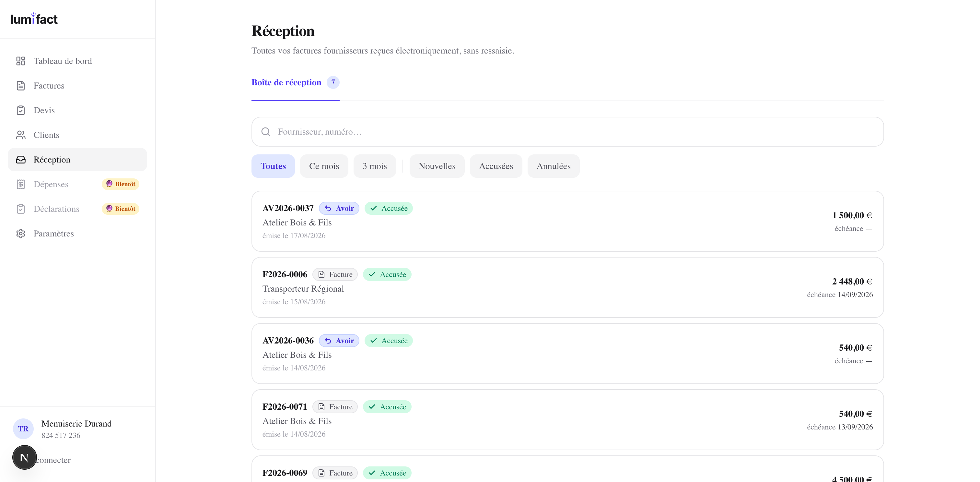Screen dimensions: 980x482
Task: Show only Accusées invoices
Action: pos(496,166)
